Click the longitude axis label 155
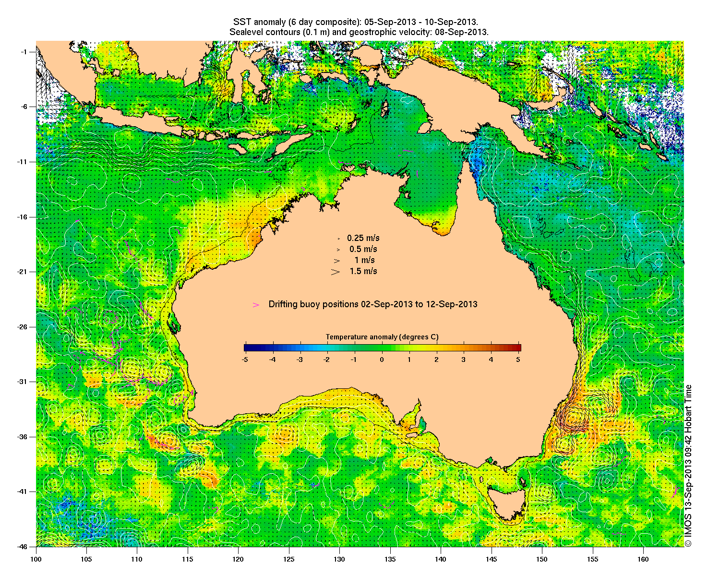The height and width of the screenshot is (588, 720). (x=593, y=559)
